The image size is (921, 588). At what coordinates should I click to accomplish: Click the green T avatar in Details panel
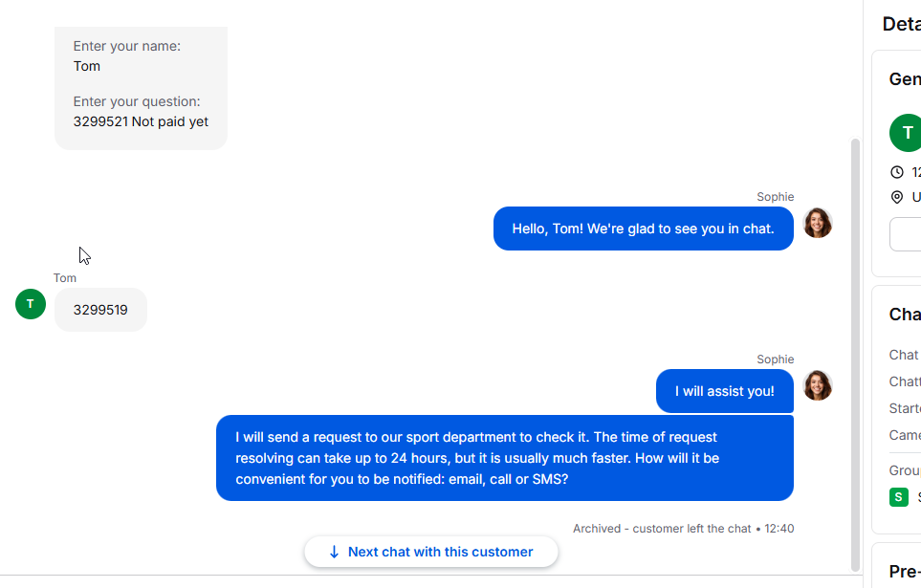[x=907, y=133]
